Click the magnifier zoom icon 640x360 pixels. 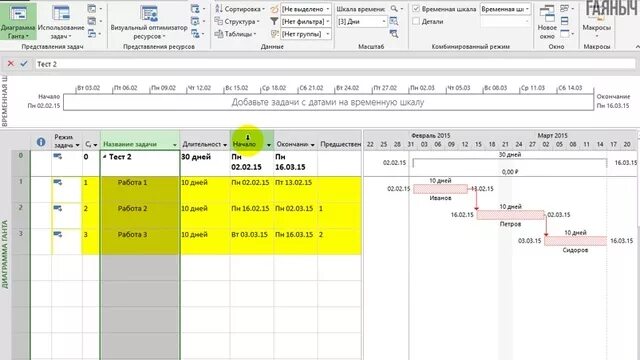coord(394,9)
